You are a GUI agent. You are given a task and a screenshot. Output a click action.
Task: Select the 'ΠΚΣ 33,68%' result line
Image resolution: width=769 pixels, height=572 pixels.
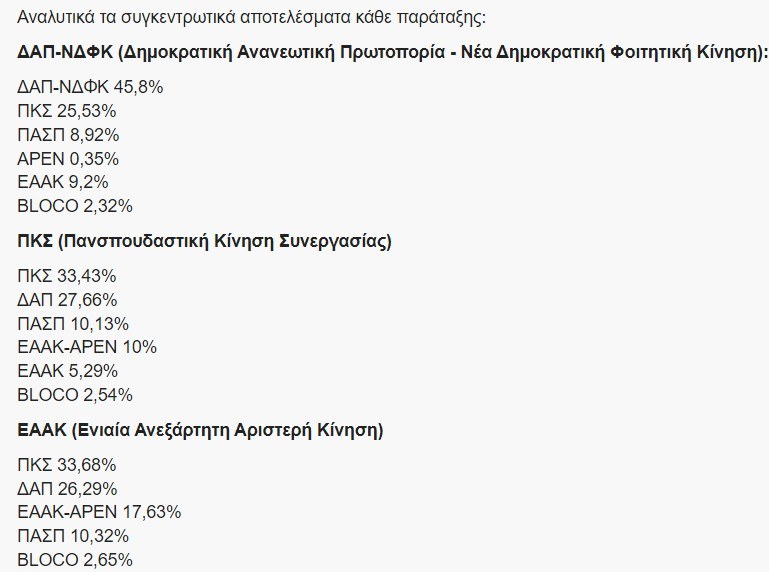(x=67, y=465)
